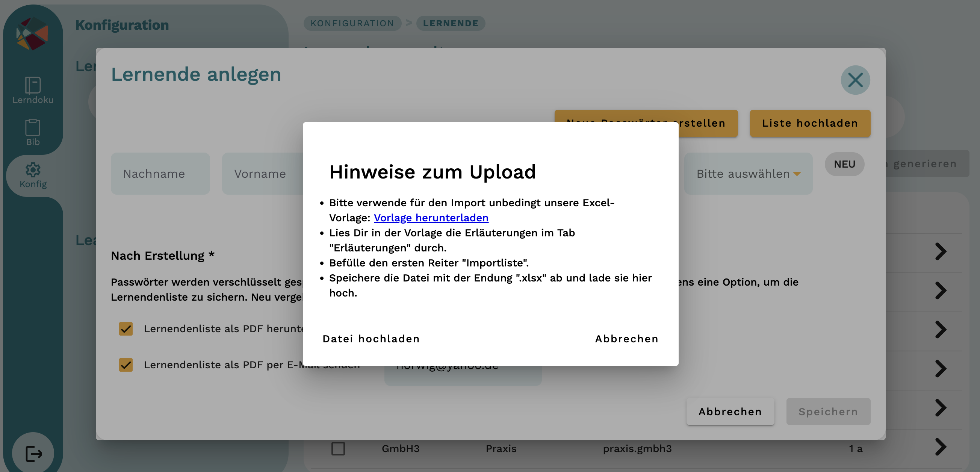Open KONFIGURATION in the breadcrumb
The image size is (980, 472).
pyautogui.click(x=352, y=23)
